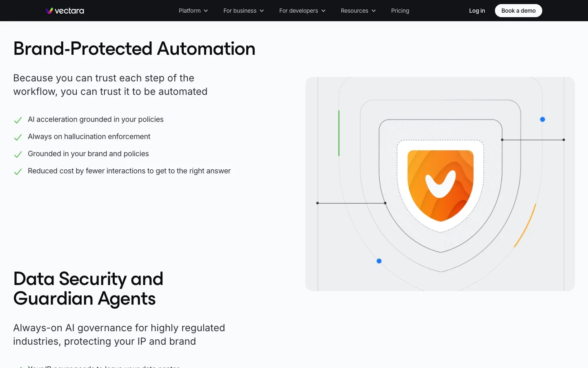The height and width of the screenshot is (368, 588).
Task: Click the orange shield illustration
Action: 441,185
